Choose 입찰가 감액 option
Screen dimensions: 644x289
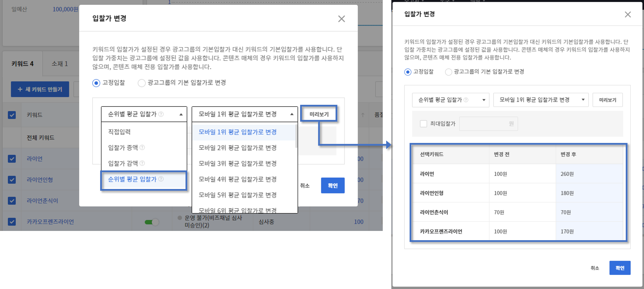[144, 163]
